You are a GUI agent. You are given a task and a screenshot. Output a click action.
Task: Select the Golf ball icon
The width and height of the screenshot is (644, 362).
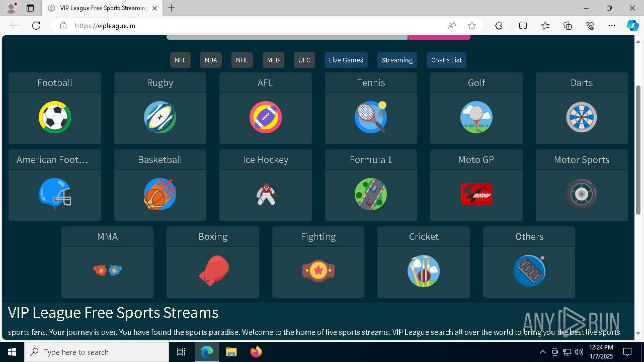pyautogui.click(x=476, y=117)
